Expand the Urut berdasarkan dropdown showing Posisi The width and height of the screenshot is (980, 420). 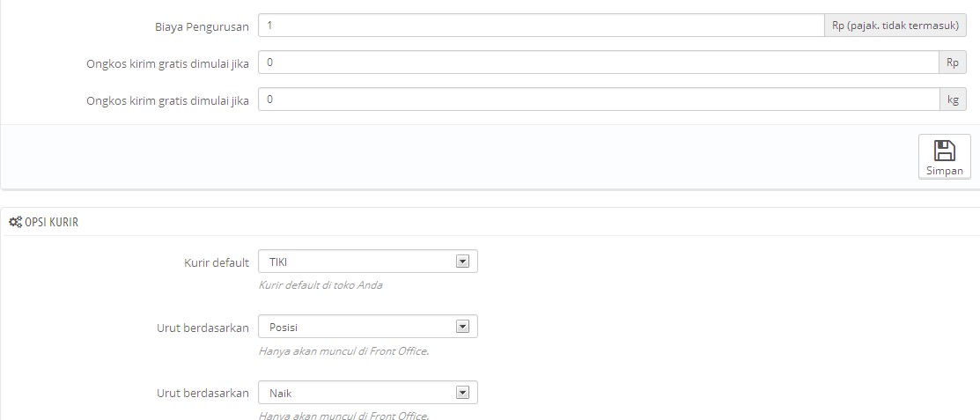(367, 327)
